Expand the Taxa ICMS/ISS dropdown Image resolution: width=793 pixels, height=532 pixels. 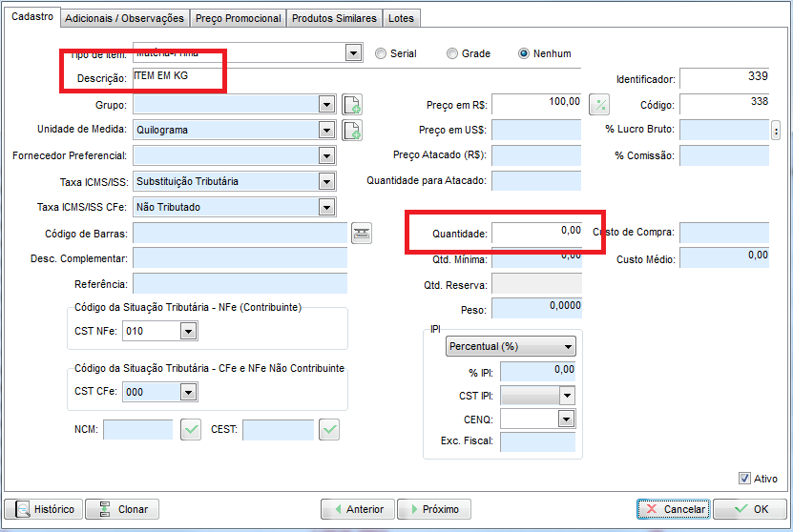pyautogui.click(x=326, y=181)
